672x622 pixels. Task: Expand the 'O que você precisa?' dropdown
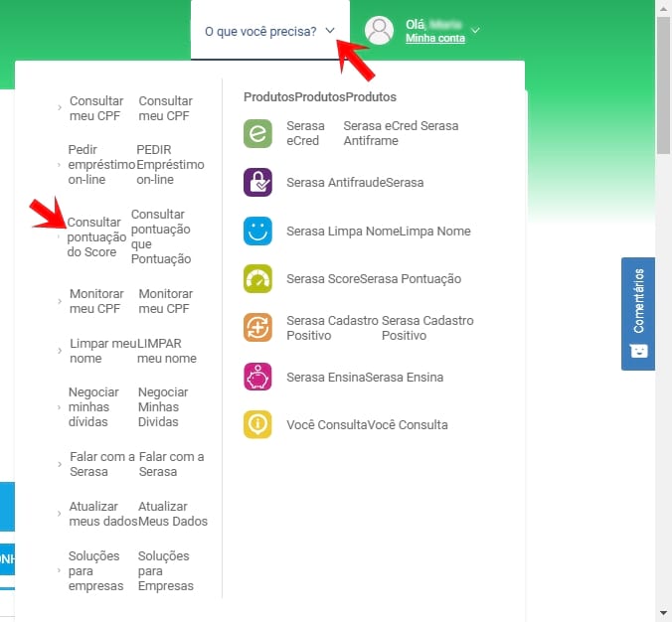click(270, 31)
